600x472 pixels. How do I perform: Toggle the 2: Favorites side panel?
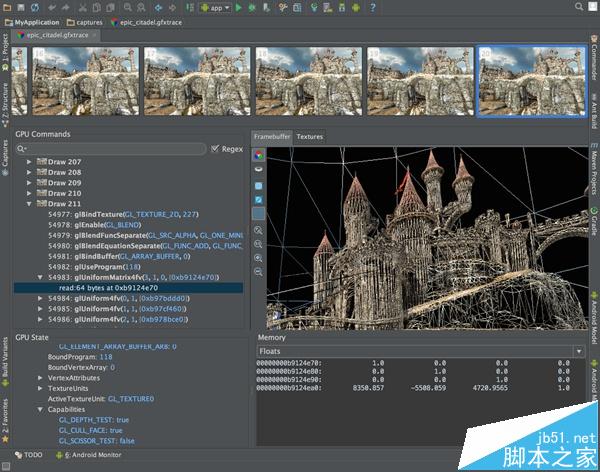coord(5,420)
